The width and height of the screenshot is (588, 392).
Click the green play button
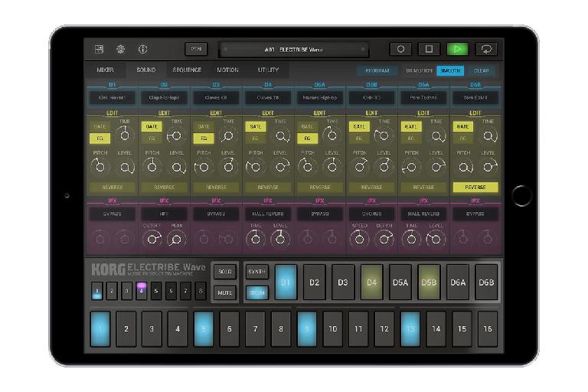point(458,49)
